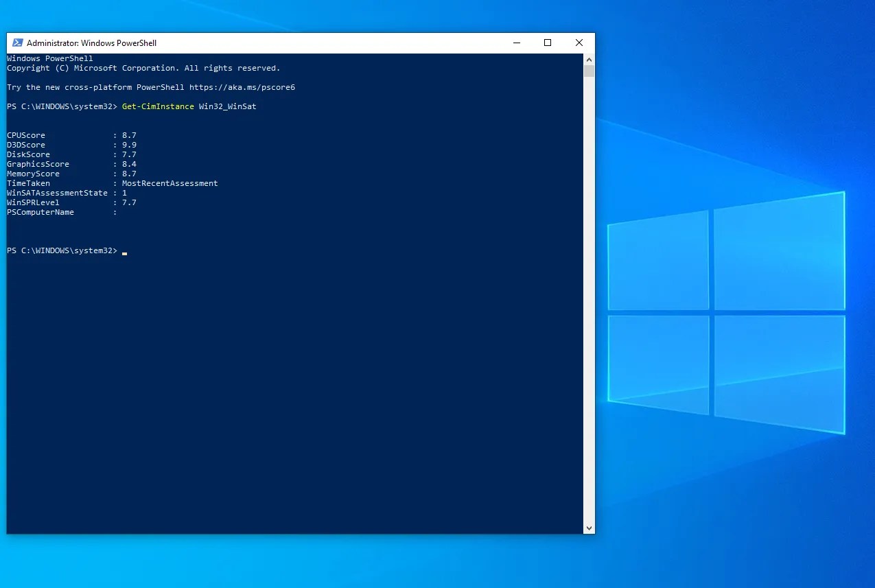This screenshot has width=875, height=588.
Task: Click the 'PSComputerName' label
Action: (40, 212)
